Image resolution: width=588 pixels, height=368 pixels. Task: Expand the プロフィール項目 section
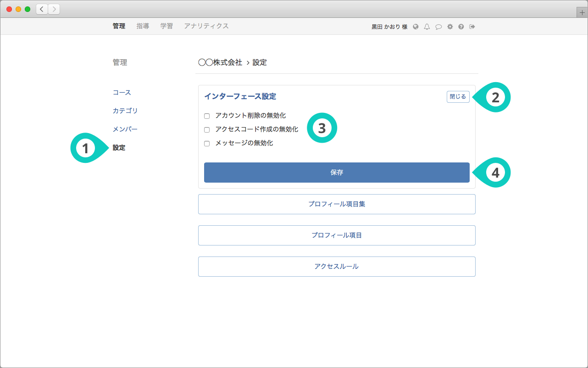tap(337, 235)
